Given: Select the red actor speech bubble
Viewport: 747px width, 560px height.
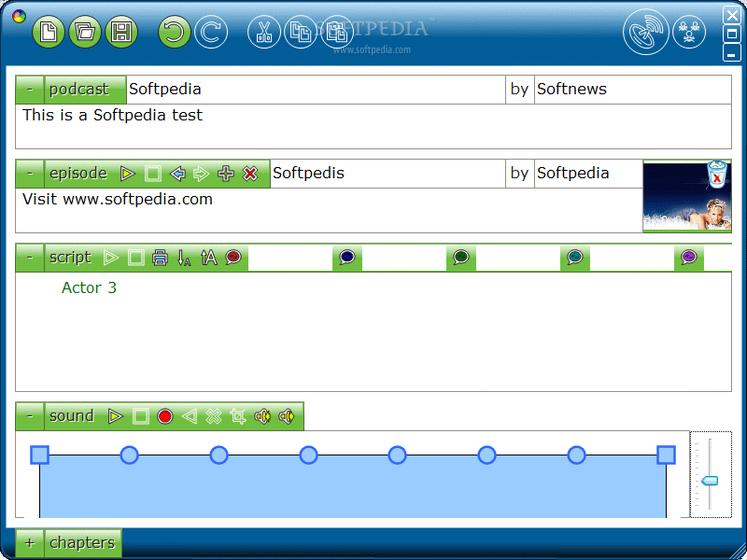Looking at the screenshot, I should [233, 258].
